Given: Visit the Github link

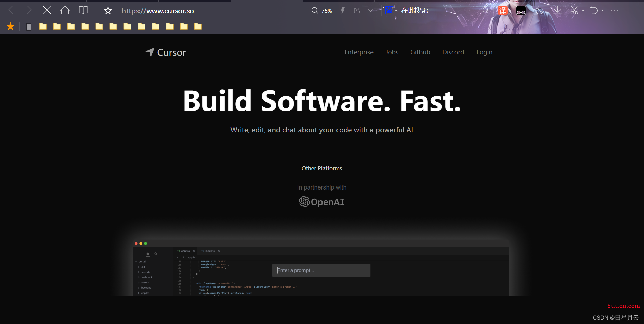Looking at the screenshot, I should 420,52.
